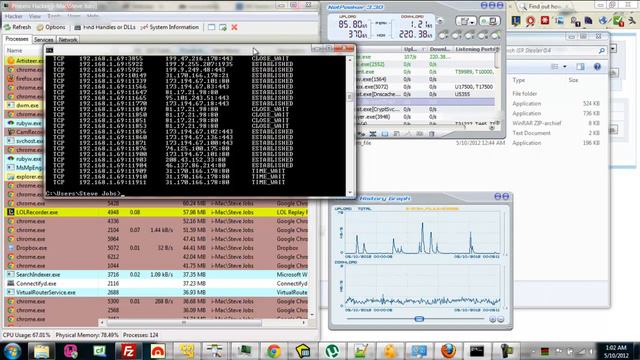Click the find window icon in Process Hacker toolbar
The image size is (640, 360).
click(x=211, y=27)
